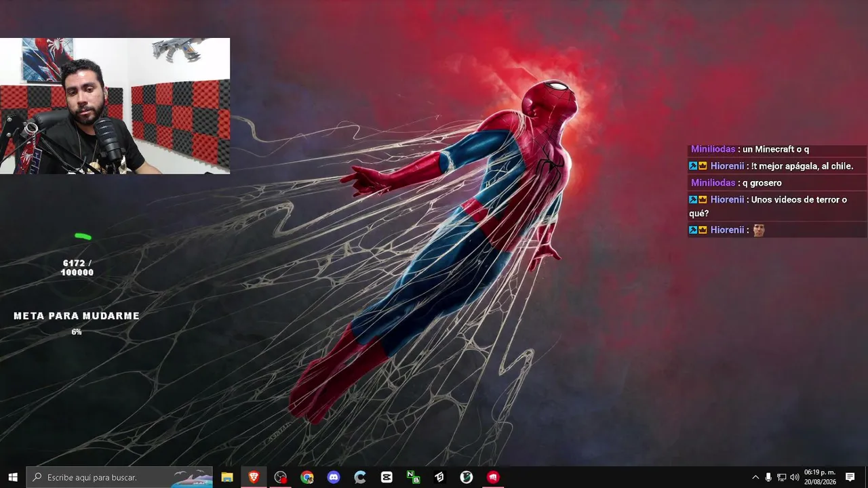Open Discord from the taskbar

coord(334,477)
